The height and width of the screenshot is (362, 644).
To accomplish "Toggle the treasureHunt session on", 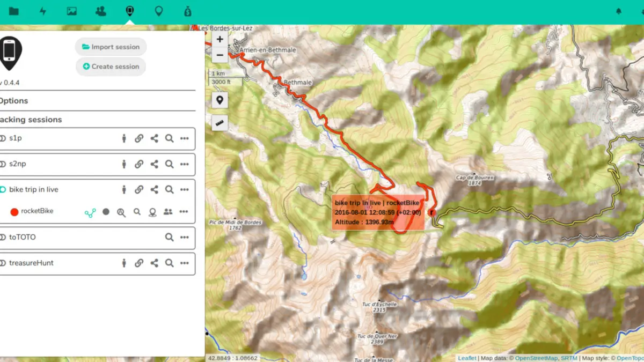I will point(3,263).
